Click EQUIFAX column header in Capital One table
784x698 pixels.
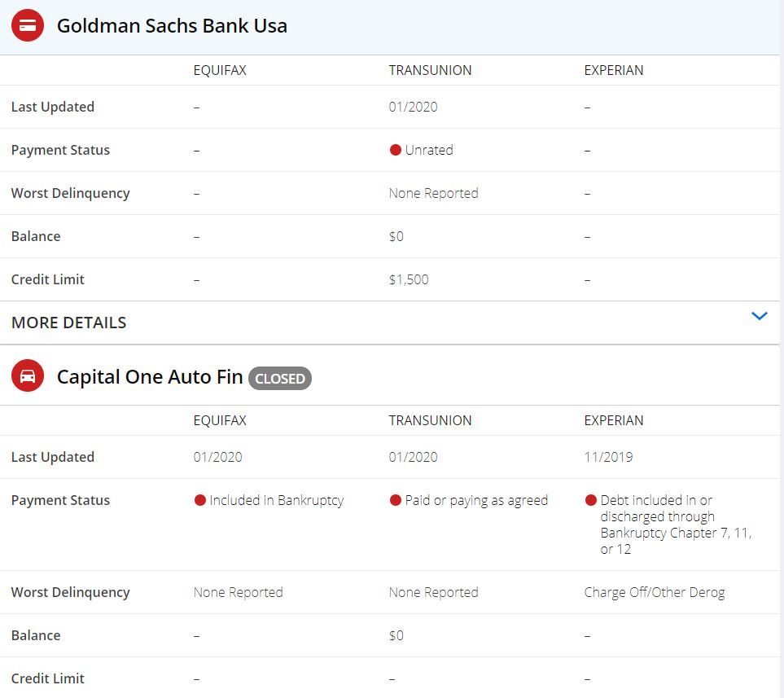[x=220, y=420]
